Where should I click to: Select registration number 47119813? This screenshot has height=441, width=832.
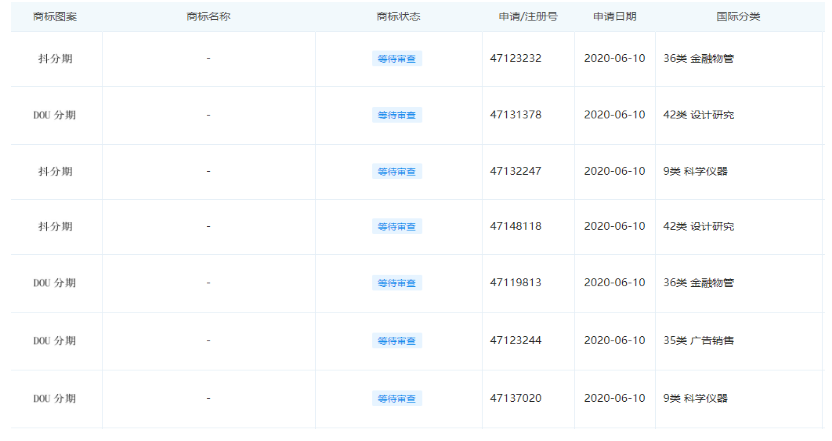pyautogui.click(x=516, y=282)
